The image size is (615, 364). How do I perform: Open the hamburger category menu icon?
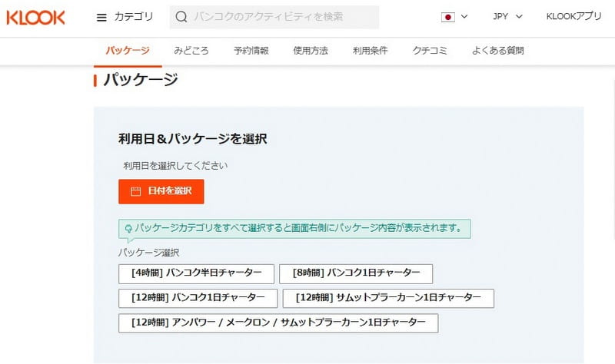click(x=101, y=17)
